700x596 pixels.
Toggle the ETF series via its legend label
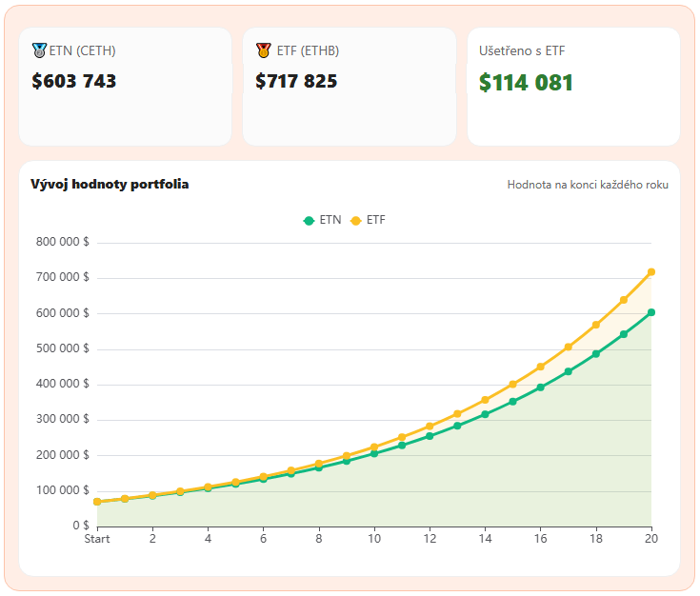376,220
